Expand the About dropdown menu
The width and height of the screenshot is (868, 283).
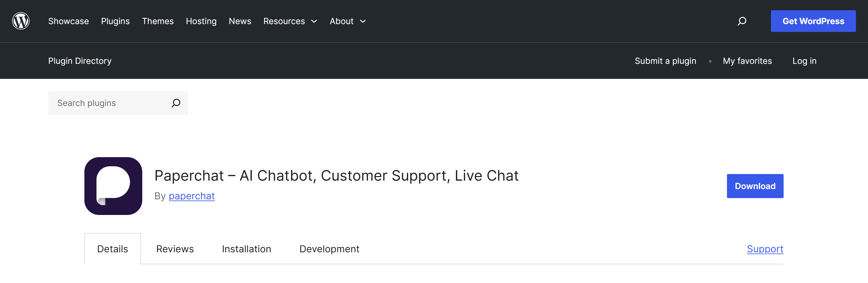(348, 21)
